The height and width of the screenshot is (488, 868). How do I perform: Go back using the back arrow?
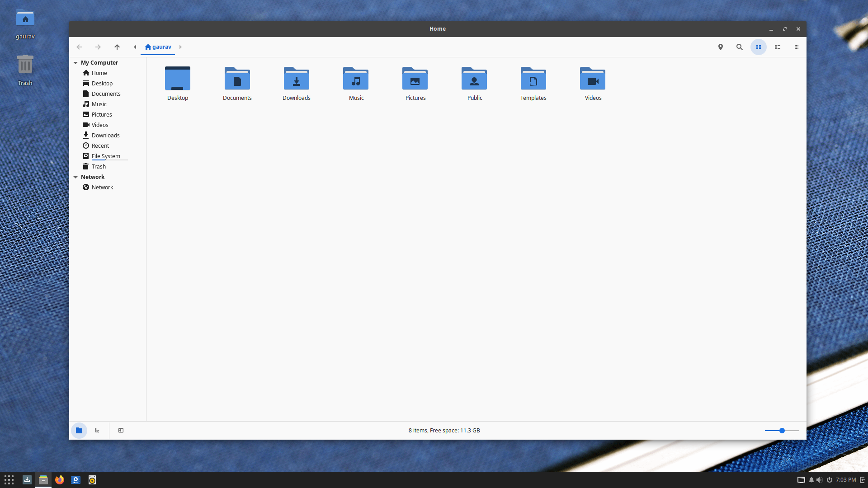79,47
